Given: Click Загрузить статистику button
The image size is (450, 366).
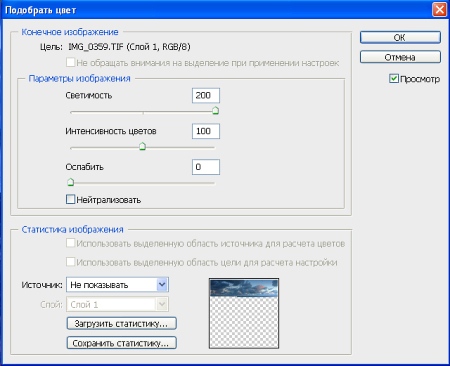Looking at the screenshot, I should tap(122, 324).
